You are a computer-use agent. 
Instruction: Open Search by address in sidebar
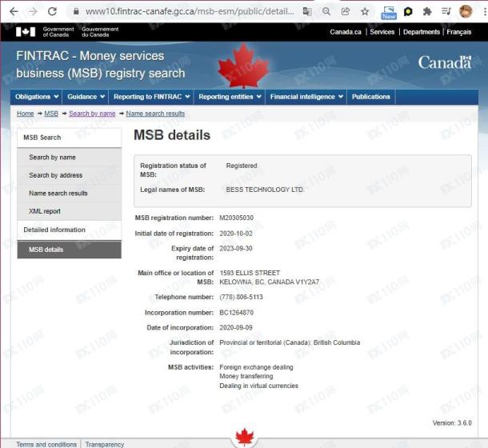pos(69,175)
